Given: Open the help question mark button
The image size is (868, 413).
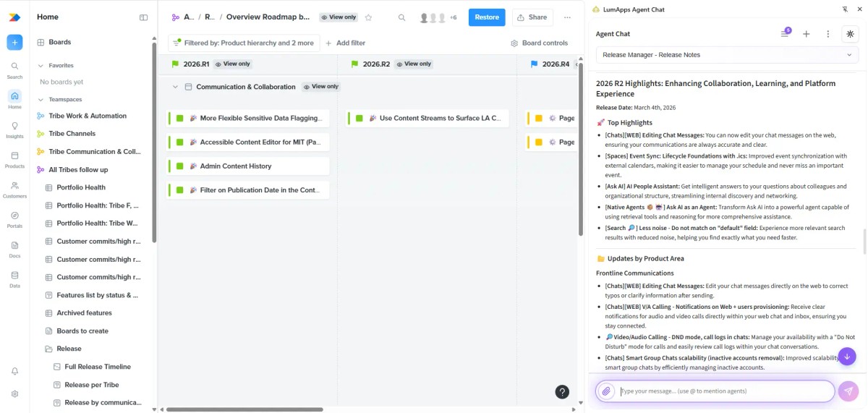Looking at the screenshot, I should pyautogui.click(x=562, y=392).
